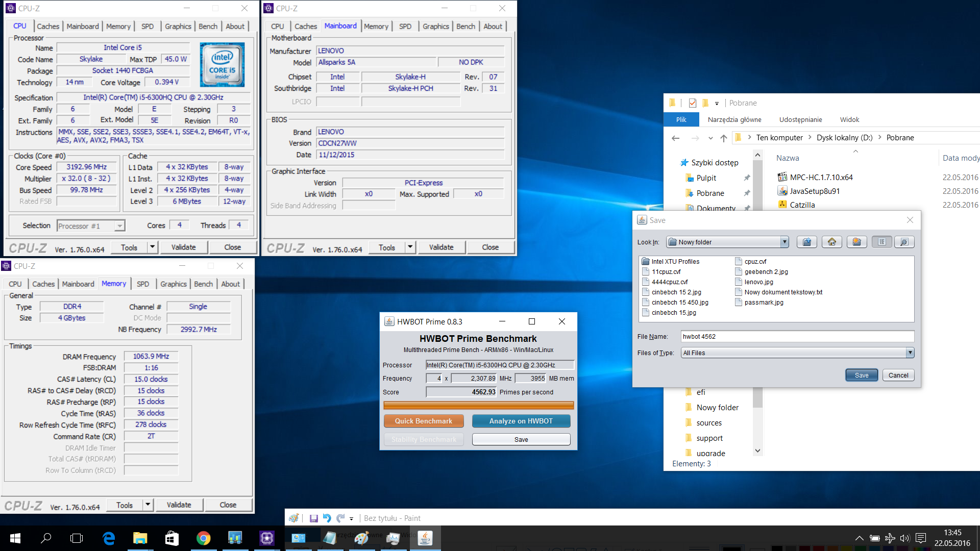The width and height of the screenshot is (980, 551).
Task: Click the Java coffee cup taskbar icon
Action: [425, 538]
